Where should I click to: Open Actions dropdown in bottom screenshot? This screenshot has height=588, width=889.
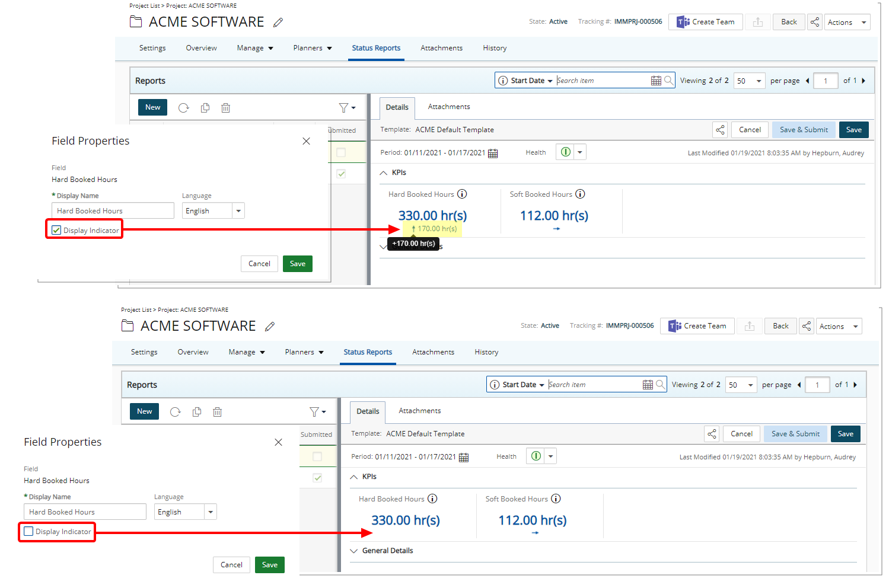point(839,326)
